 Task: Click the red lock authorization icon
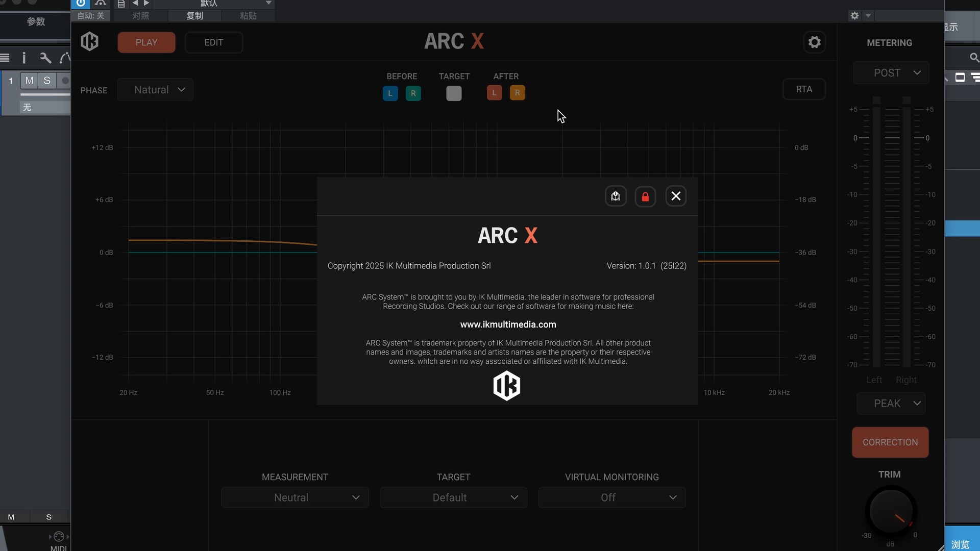(x=645, y=196)
